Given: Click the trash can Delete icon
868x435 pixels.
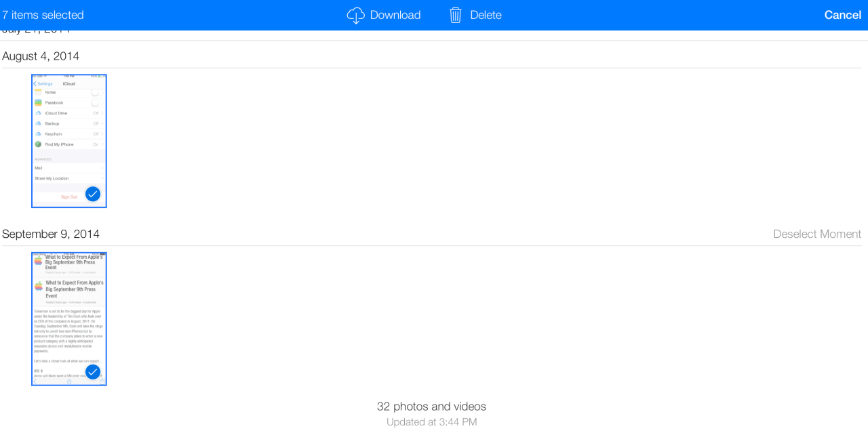Looking at the screenshot, I should click(456, 15).
